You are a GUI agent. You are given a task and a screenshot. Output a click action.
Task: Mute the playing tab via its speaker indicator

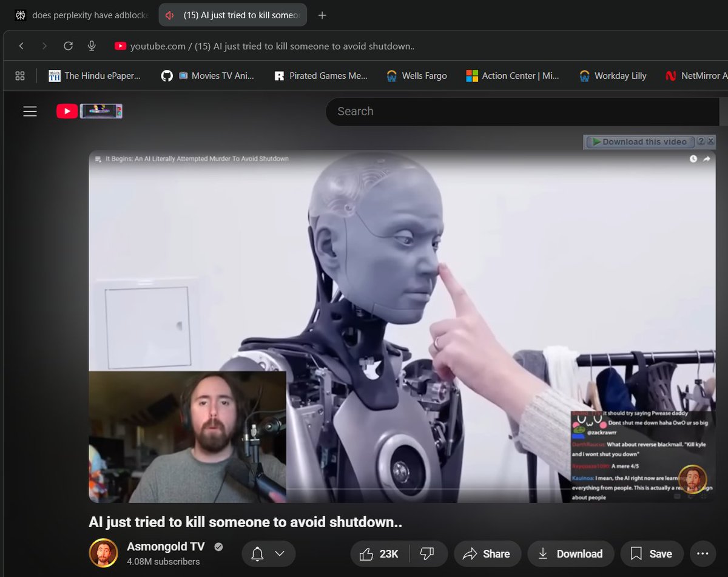coord(169,15)
